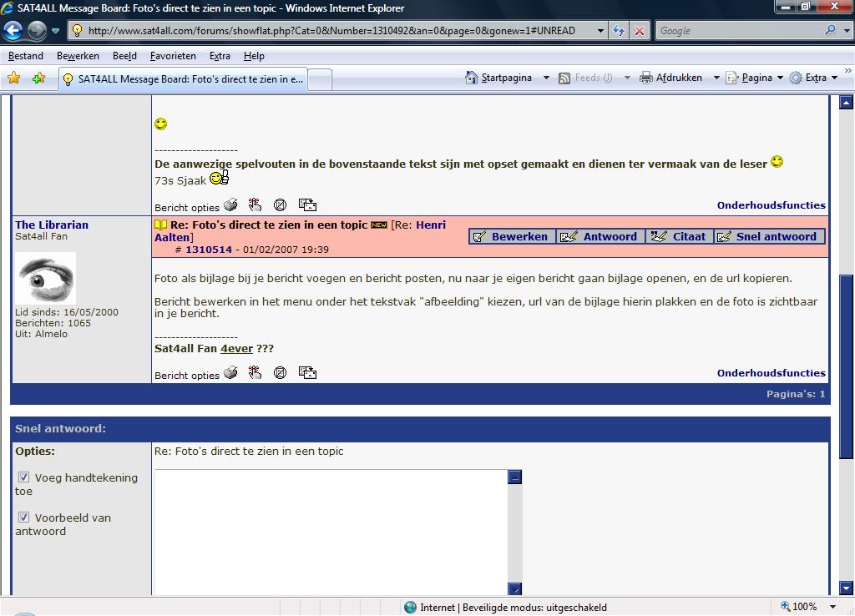Click the page vertical scrollbar thumb

[847, 366]
